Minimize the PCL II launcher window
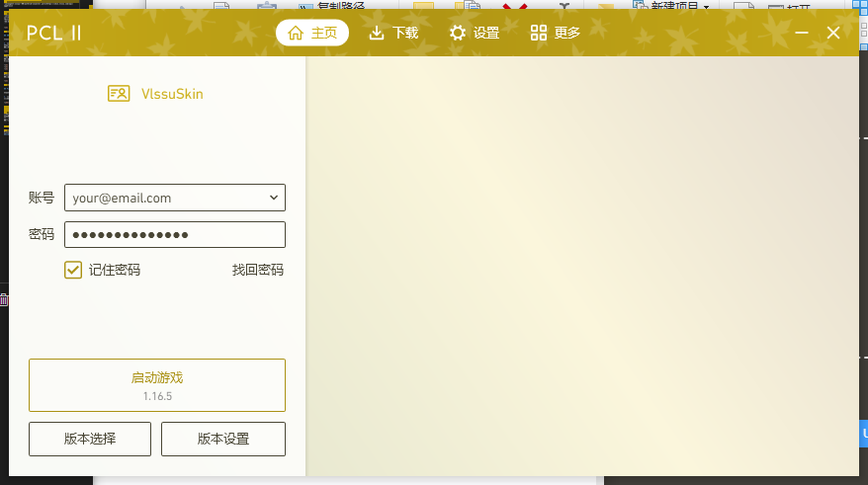 [802, 33]
